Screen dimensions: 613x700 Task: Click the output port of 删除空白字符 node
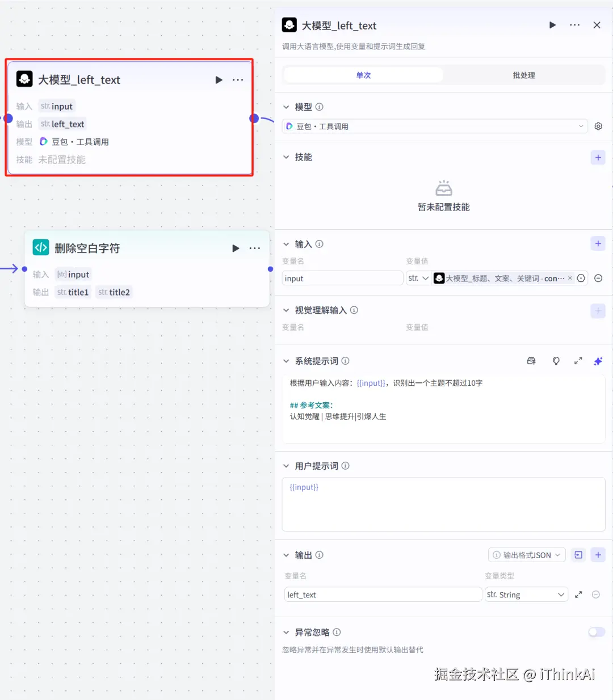pos(270,269)
